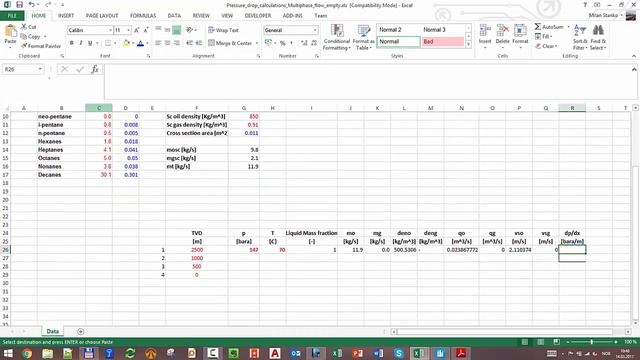640x360 pixels.
Task: Open the font name Calibri dropdown
Action: 110,30
